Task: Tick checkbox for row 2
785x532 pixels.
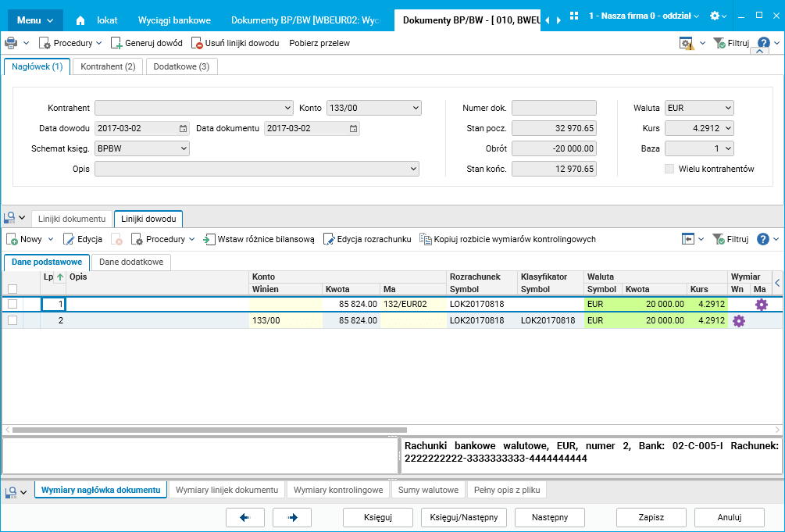Action: coord(12,320)
